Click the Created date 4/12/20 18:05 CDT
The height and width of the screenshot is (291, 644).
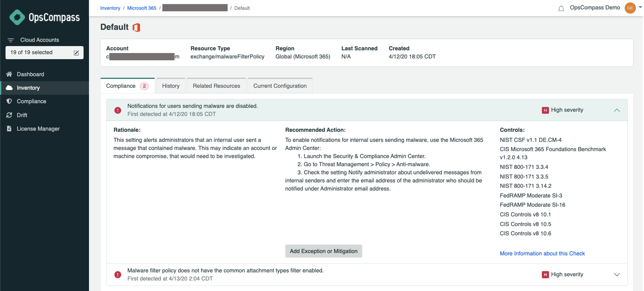(412, 57)
